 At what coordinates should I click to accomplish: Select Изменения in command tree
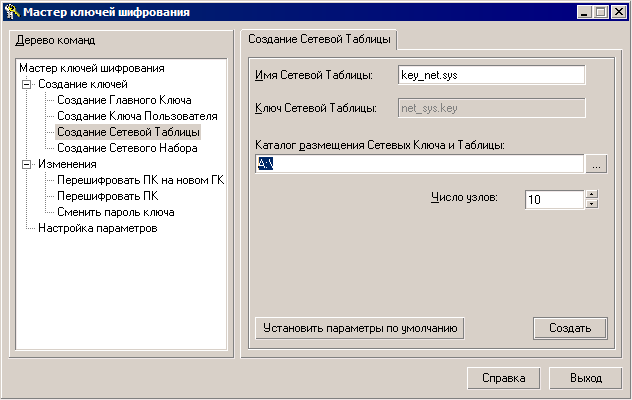67,164
